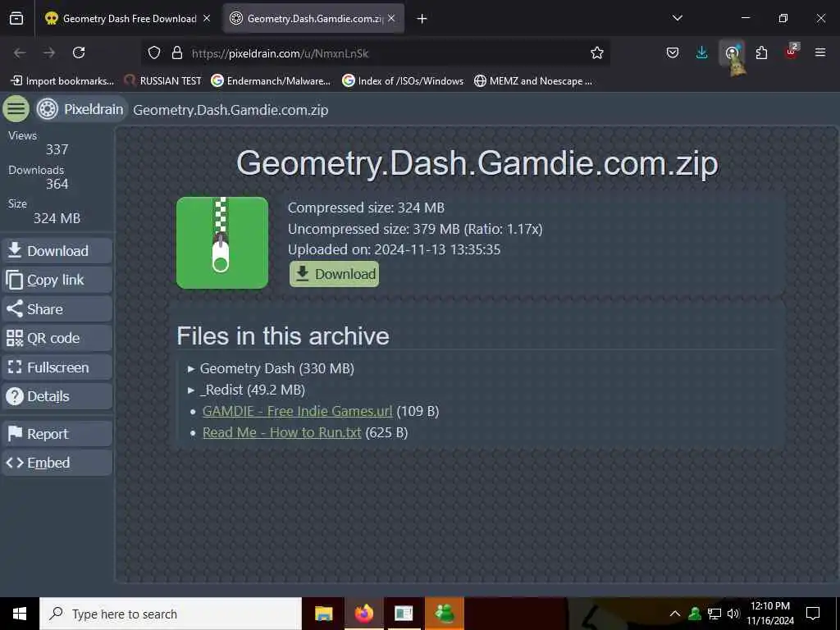Open MEMZ and Noescape bookmark
Screen dimensions: 840x630
[533, 81]
